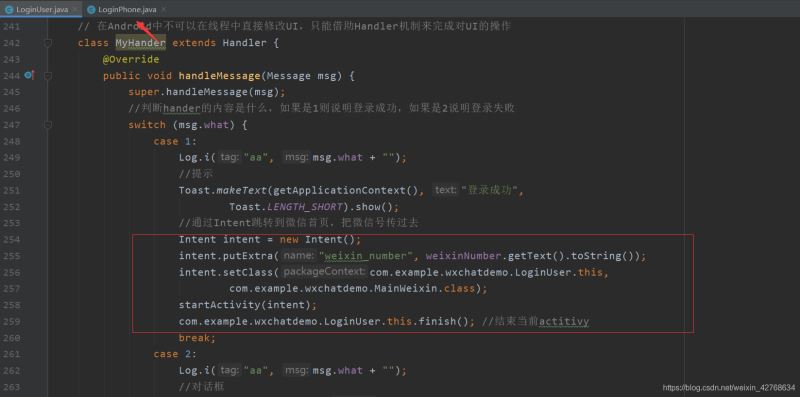Screen dimensions: 800x397
Task: Click handleMessage in the line 244 declaration
Action: point(219,76)
